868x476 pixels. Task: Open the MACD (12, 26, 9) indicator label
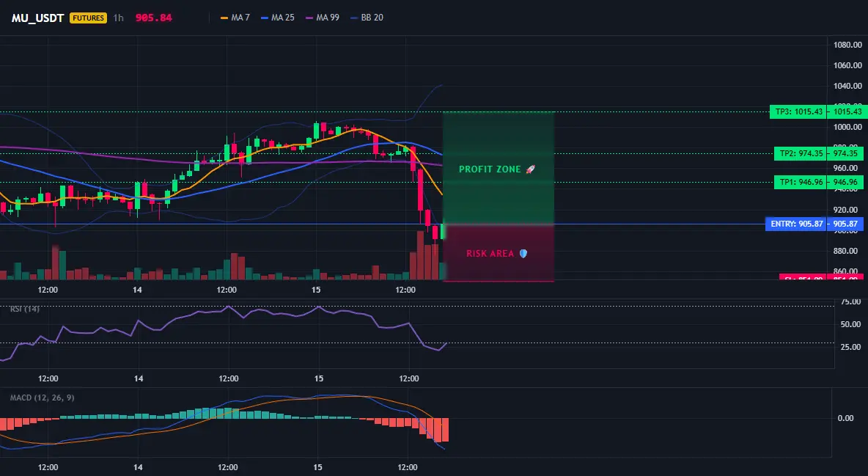point(42,398)
